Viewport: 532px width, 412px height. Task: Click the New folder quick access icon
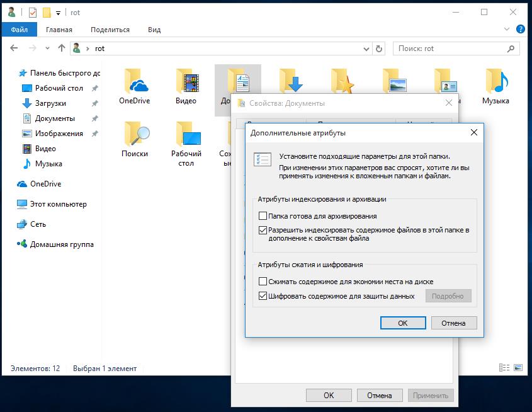(x=47, y=13)
